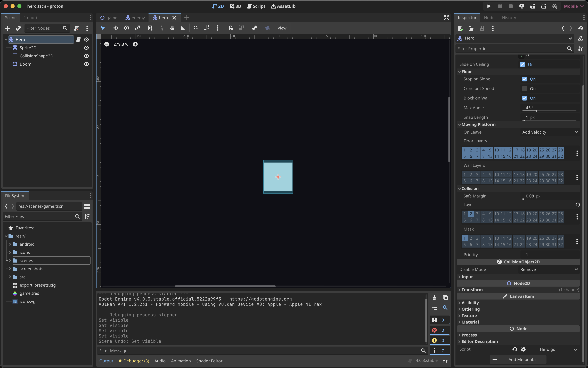Viewport: 588px width, 368px height.
Task: Open the Animation bottom panel
Action: pos(181,361)
